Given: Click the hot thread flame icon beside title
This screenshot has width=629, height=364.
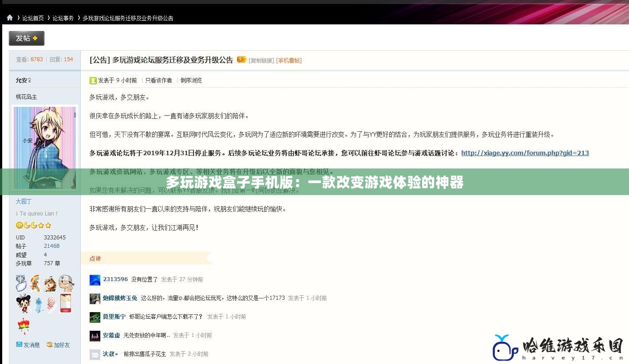Looking at the screenshot, I should pyautogui.click(x=241, y=59).
